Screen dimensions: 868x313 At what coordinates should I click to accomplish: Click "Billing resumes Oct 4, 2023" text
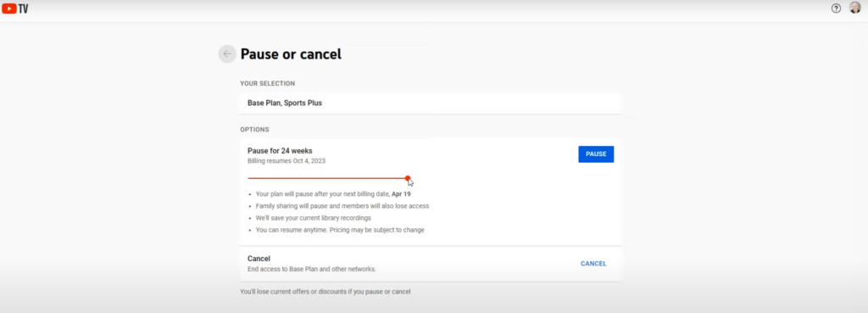287,161
